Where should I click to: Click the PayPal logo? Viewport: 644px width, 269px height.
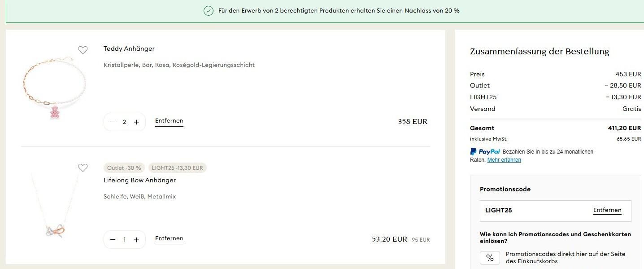485,151
